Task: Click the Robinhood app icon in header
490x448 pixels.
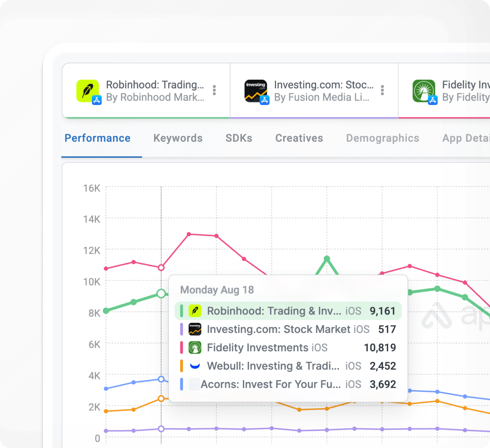Action: click(x=88, y=91)
